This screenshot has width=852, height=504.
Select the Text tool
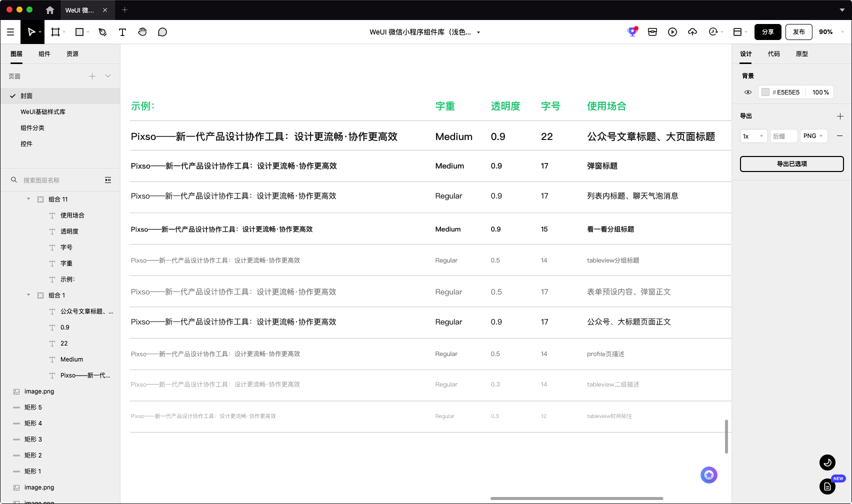tap(122, 32)
